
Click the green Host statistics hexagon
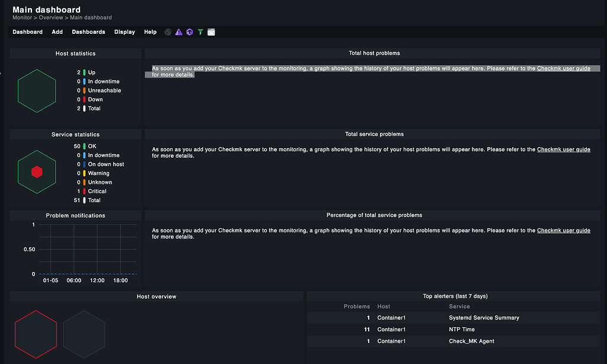click(x=37, y=90)
